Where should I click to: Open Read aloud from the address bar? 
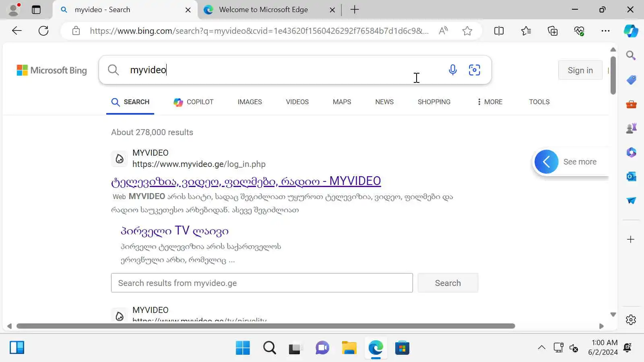(443, 31)
